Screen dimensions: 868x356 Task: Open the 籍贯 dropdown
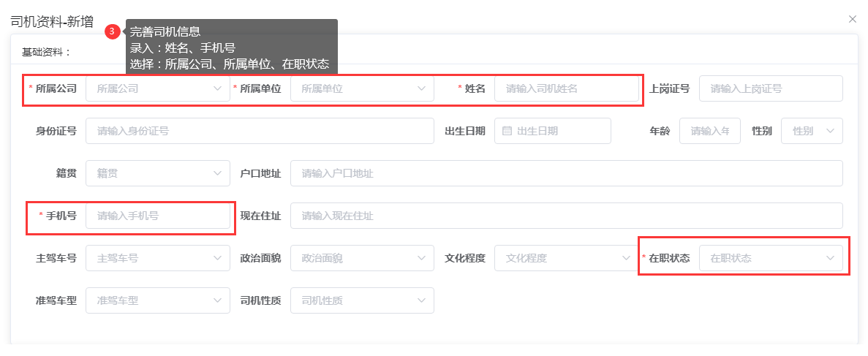[x=158, y=174]
